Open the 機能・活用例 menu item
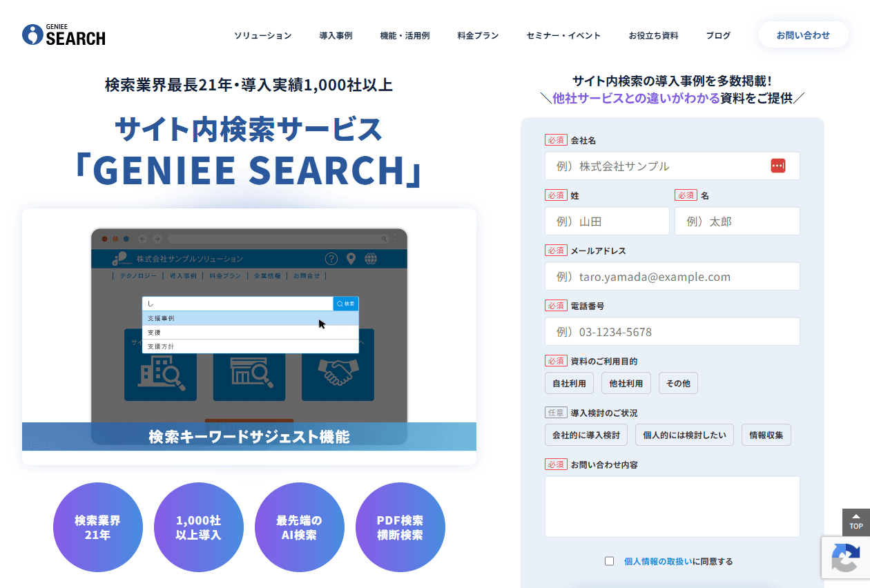The image size is (870, 588). 405,35
